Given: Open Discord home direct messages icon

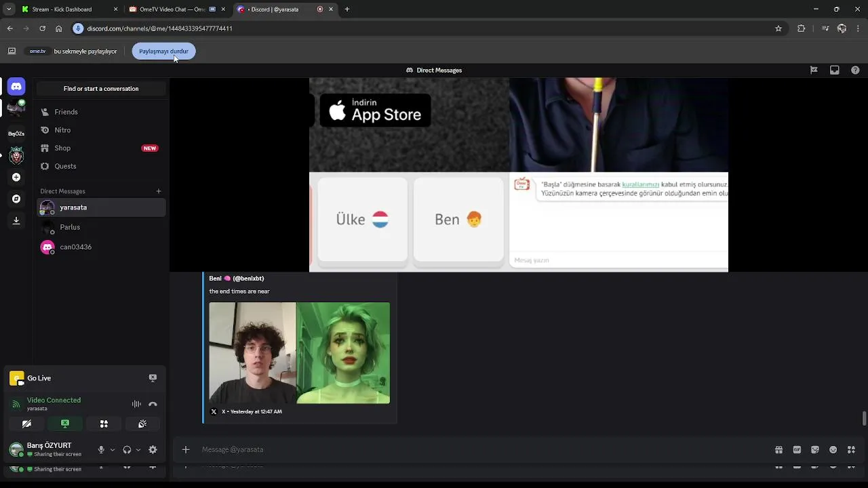Looking at the screenshot, I should pyautogui.click(x=16, y=87).
